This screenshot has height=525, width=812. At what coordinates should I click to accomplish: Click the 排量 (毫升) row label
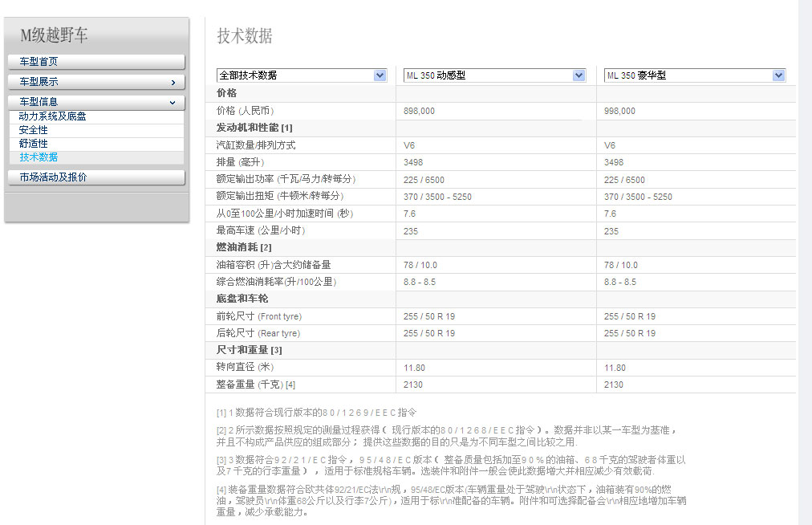[240, 162]
